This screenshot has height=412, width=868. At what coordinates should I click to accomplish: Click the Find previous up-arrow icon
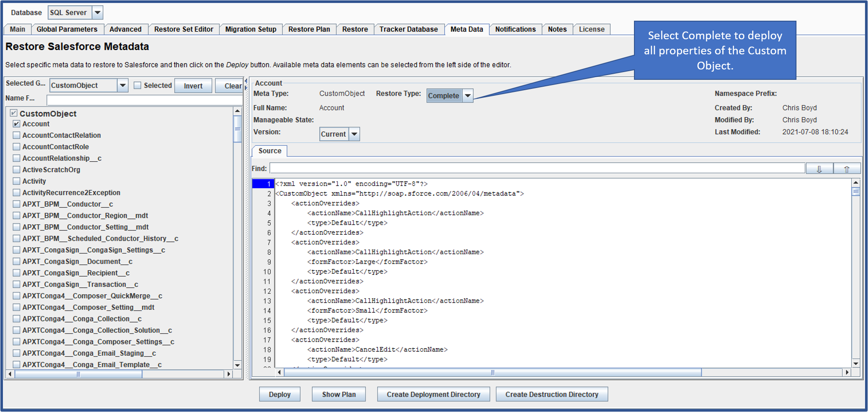847,169
